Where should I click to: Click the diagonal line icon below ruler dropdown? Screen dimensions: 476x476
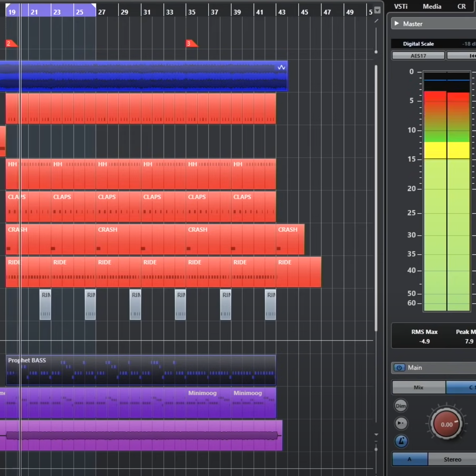[x=376, y=21]
